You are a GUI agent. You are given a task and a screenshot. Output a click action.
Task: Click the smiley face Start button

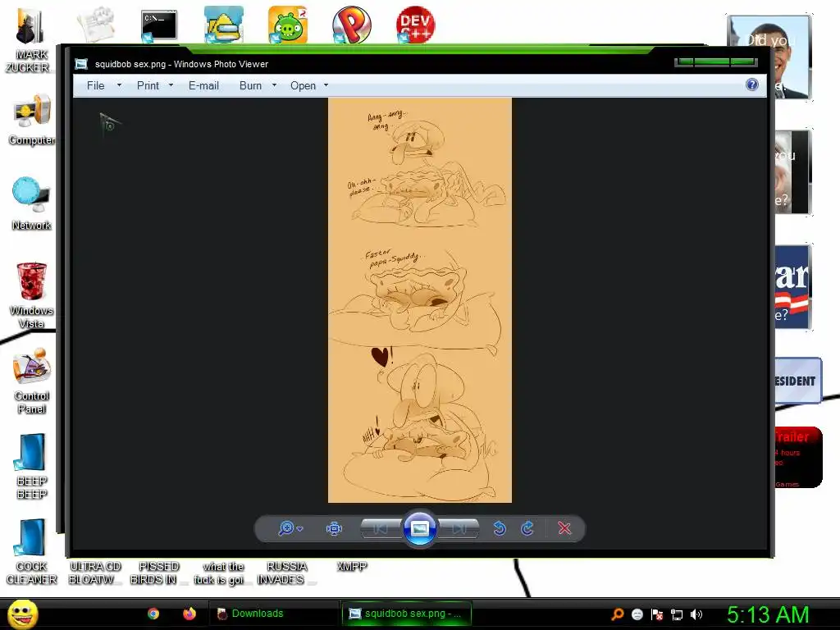point(22,614)
